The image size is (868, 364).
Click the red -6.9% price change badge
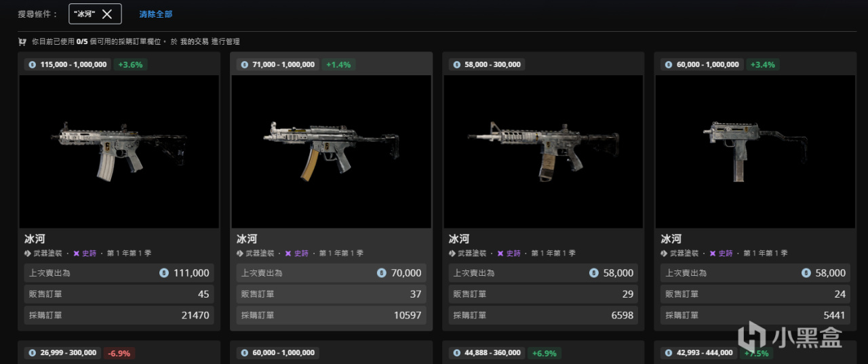pyautogui.click(x=118, y=353)
